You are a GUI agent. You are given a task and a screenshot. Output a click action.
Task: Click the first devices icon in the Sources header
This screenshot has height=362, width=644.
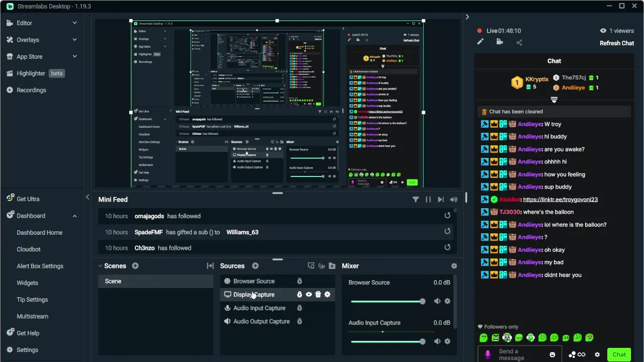pyautogui.click(x=311, y=266)
